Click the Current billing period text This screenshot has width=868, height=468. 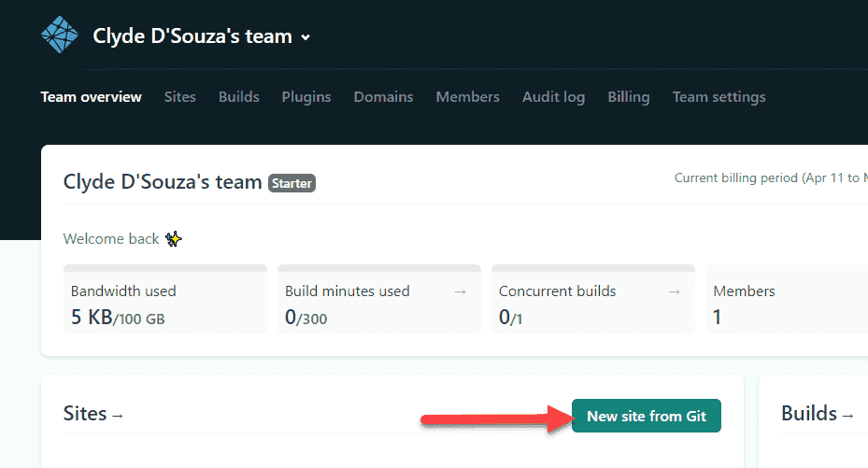(x=771, y=178)
